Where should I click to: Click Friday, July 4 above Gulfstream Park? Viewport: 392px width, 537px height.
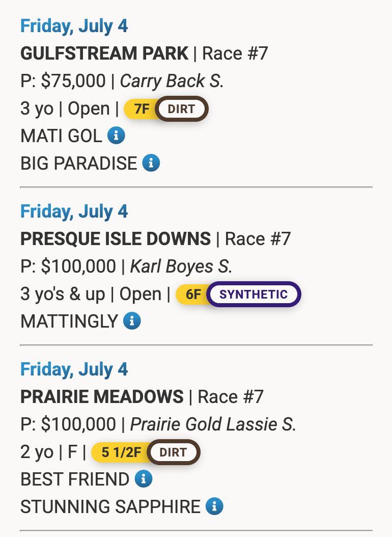point(74,26)
